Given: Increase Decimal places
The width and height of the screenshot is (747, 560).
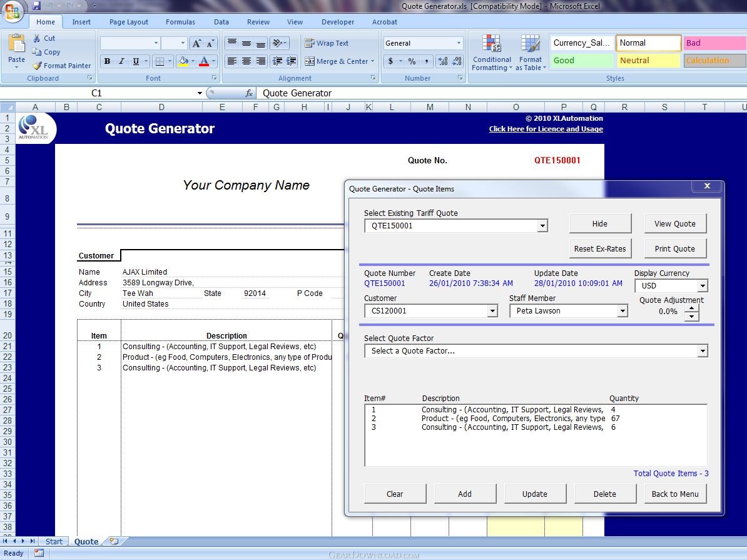Looking at the screenshot, I should point(442,61).
